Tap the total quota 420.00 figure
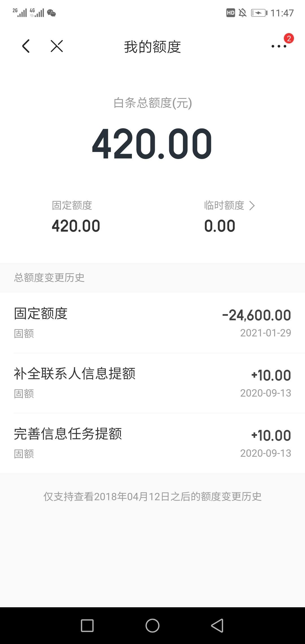Viewport: 305px width, 644px height. coord(152,143)
